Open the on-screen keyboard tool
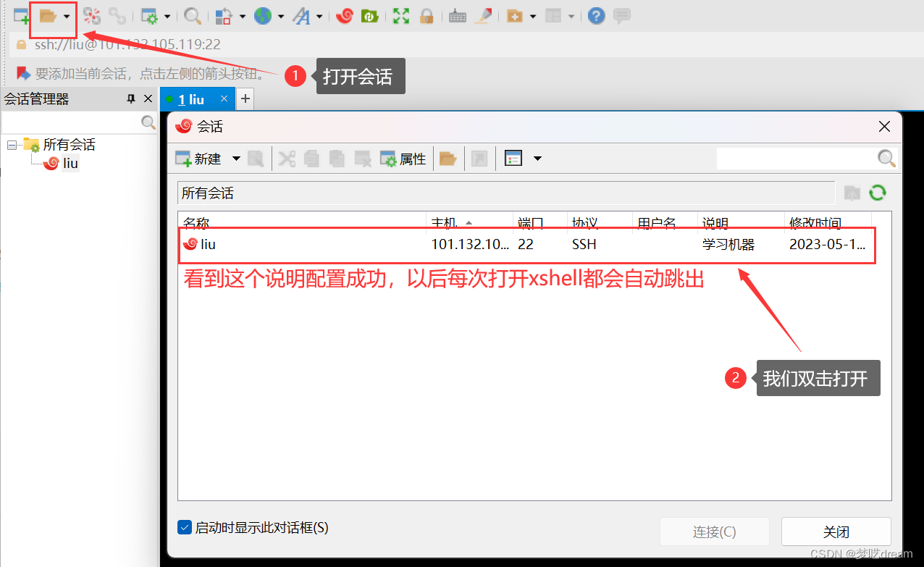The width and height of the screenshot is (924, 567). pyautogui.click(x=457, y=16)
